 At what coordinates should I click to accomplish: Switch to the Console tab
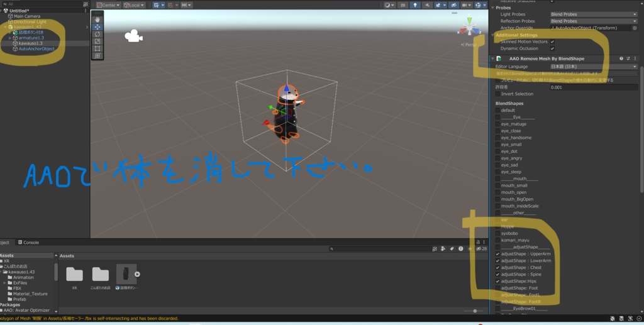click(x=29, y=243)
